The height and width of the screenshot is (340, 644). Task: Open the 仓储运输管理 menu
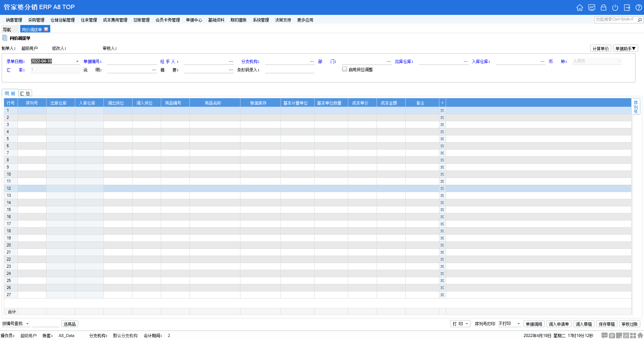point(62,20)
